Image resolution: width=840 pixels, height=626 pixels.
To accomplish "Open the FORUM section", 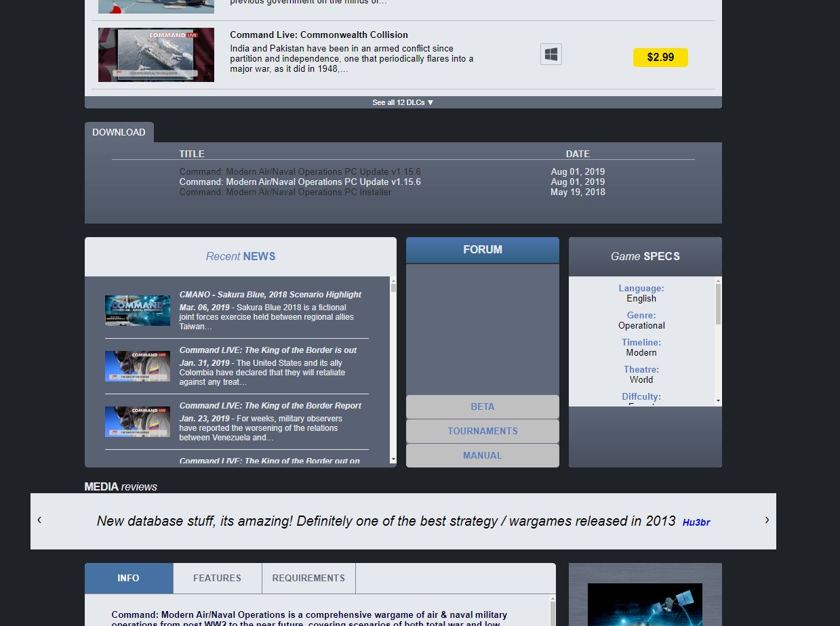I will (483, 250).
